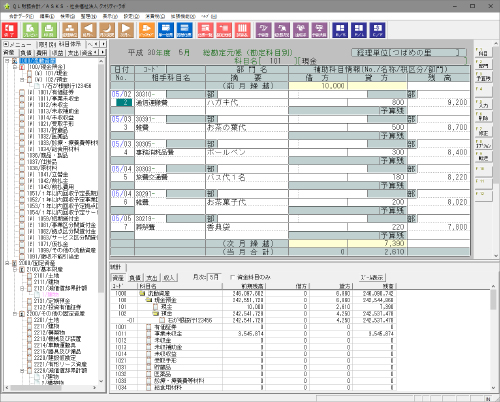This screenshot has height=402, width=500.
Task: Switch to the 負債 tab in left panel
Action: (26, 52)
